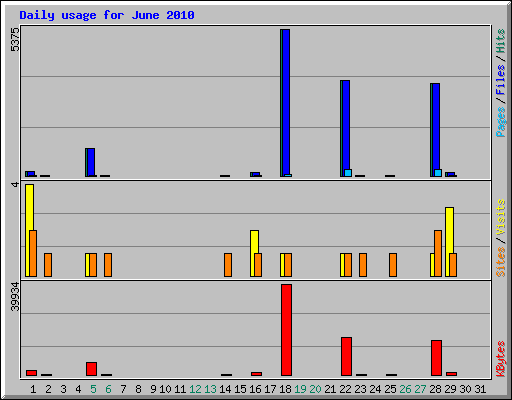Click green weekend day label 27

click(420, 389)
